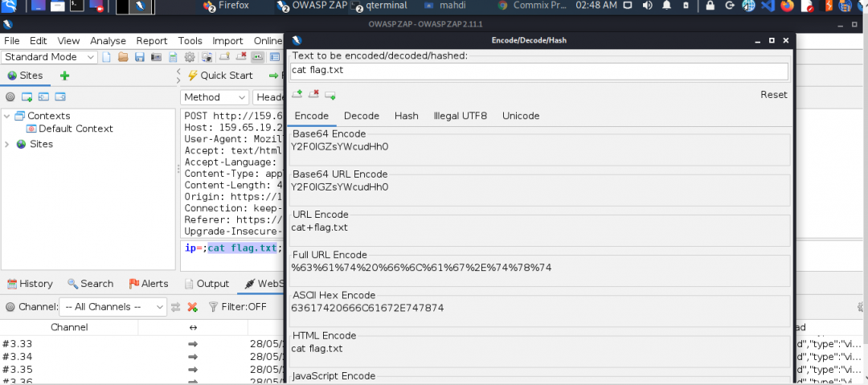Click the target scope icon in the Sites panel
Image resolution: width=868 pixels, height=385 pixels.
pos(10,97)
